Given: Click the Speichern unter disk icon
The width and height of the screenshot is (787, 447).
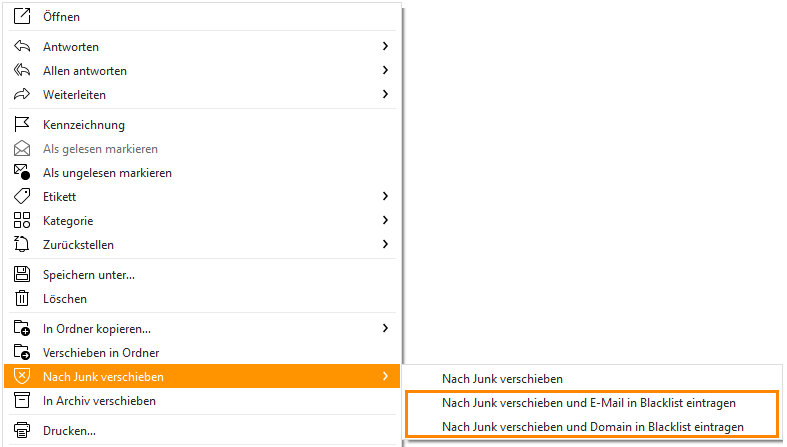Looking at the screenshot, I should coord(22,274).
